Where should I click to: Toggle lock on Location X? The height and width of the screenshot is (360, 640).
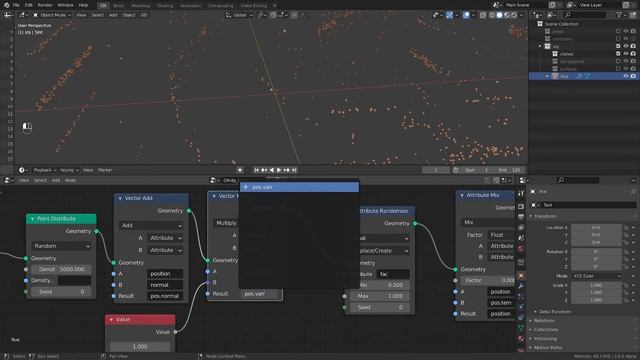626,228
